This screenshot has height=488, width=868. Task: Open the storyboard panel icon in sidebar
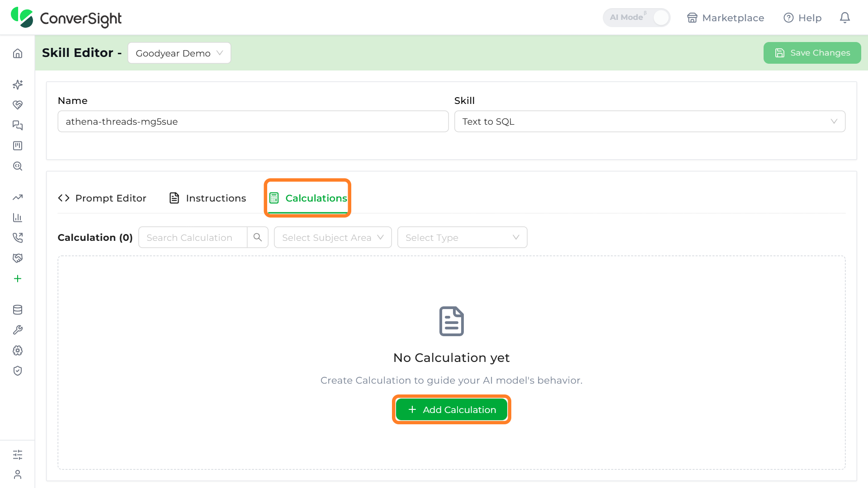[18, 145]
